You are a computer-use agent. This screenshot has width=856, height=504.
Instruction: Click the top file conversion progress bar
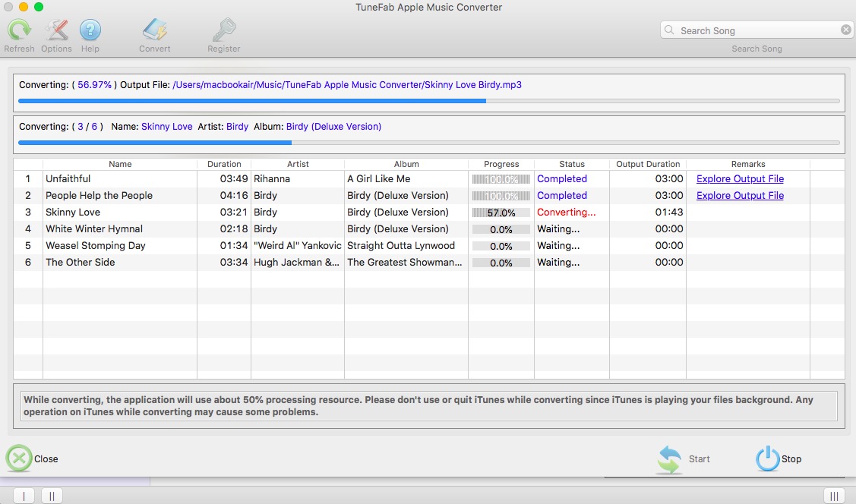pyautogui.click(x=429, y=101)
